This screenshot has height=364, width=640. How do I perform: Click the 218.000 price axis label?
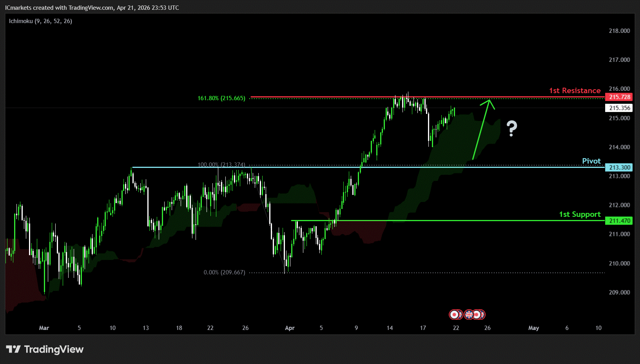point(619,31)
